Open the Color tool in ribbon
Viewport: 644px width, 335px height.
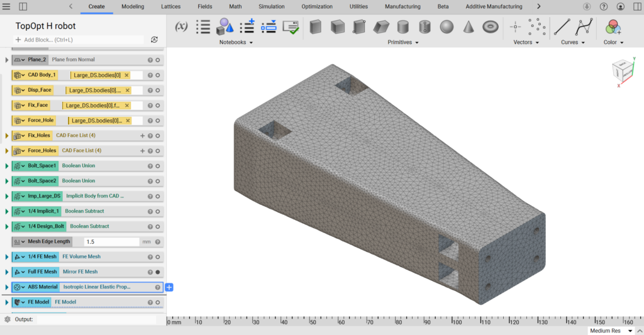coord(613,27)
